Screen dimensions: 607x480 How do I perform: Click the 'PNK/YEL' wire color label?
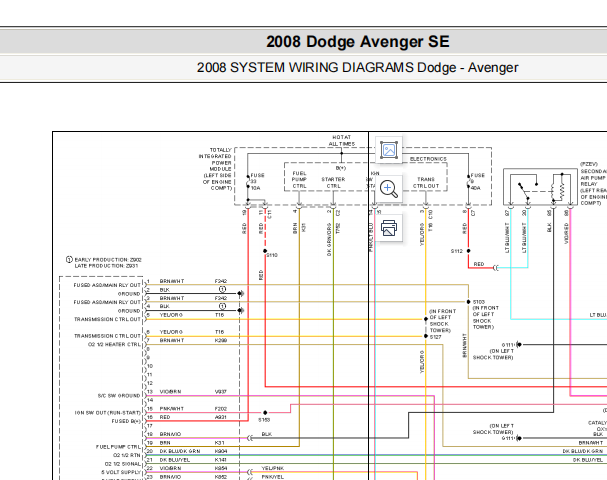(273, 477)
